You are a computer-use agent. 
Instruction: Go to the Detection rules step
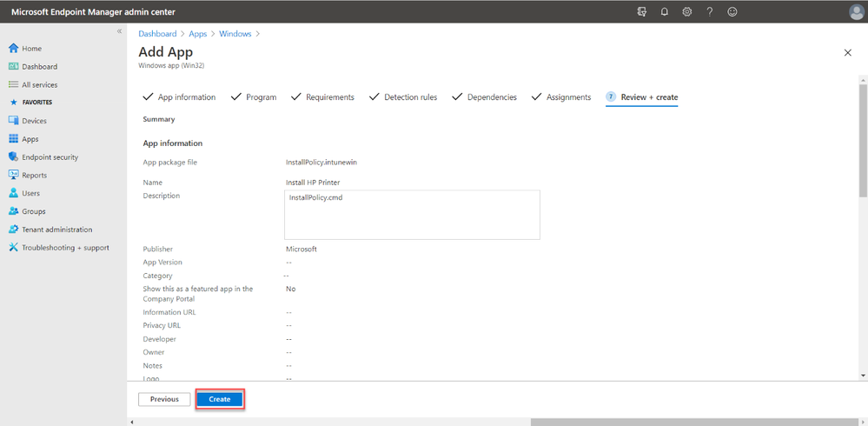coord(403,97)
